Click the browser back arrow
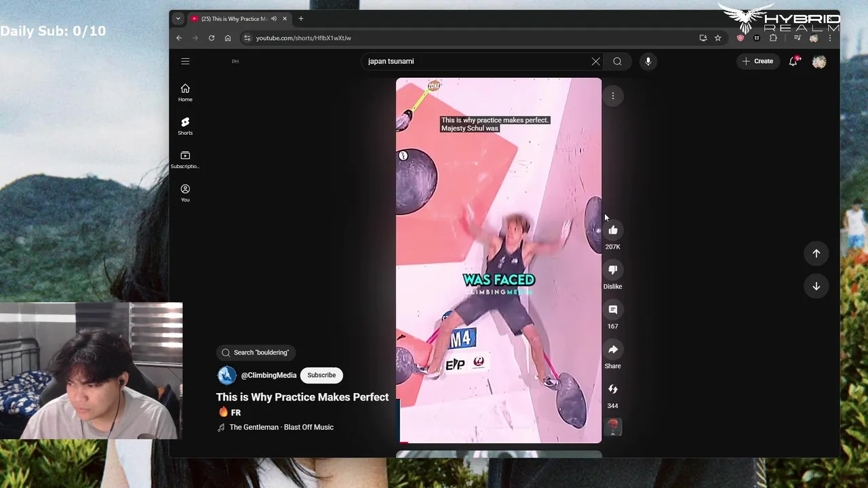 click(179, 38)
